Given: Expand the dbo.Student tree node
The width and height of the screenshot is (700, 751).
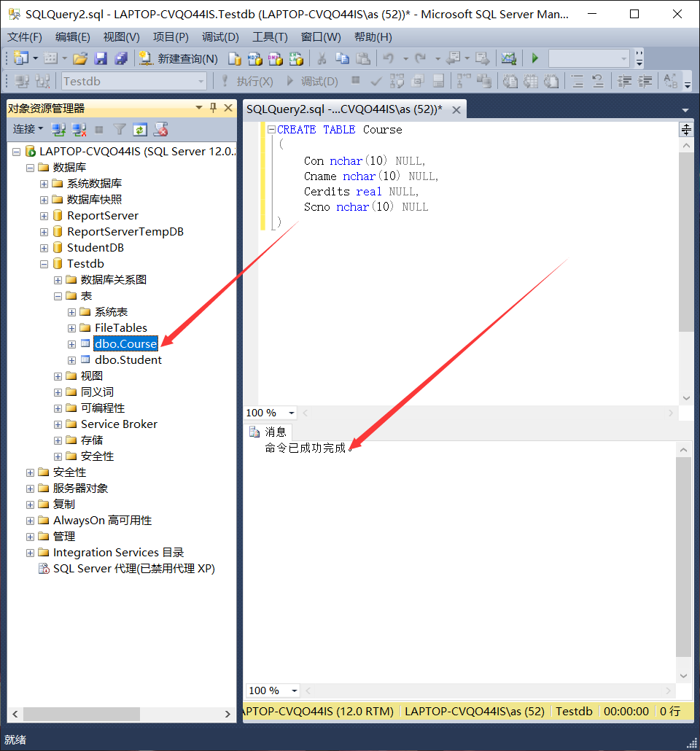Looking at the screenshot, I should [71, 359].
